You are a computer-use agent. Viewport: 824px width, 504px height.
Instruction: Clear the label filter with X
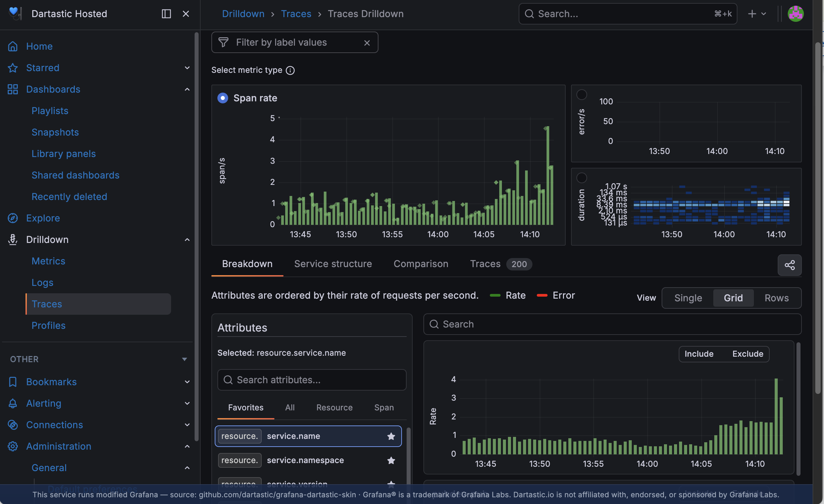point(367,43)
